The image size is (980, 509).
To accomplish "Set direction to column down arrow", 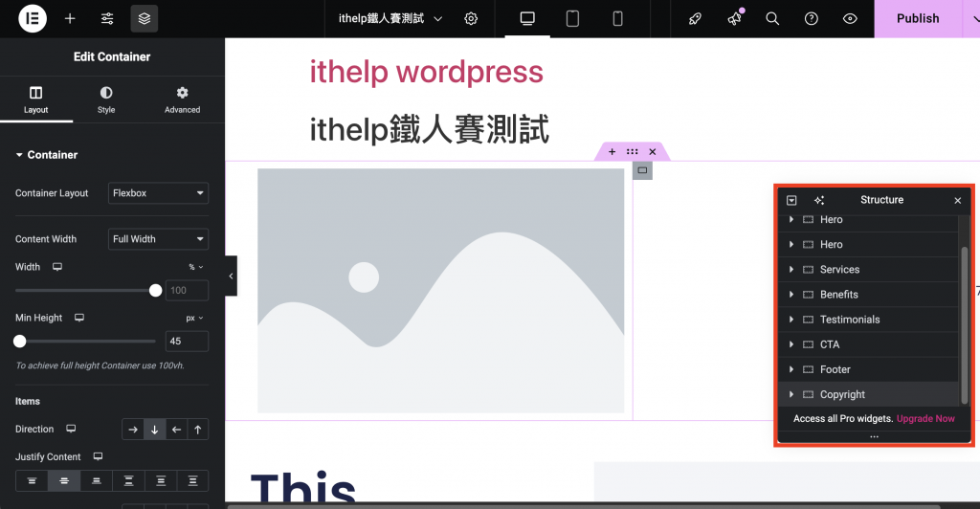I will [154, 429].
